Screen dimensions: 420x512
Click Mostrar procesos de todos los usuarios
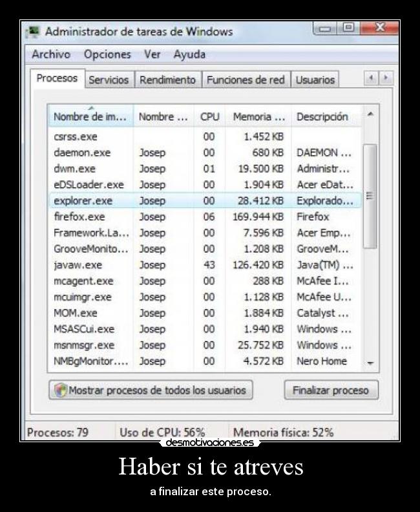151,390
